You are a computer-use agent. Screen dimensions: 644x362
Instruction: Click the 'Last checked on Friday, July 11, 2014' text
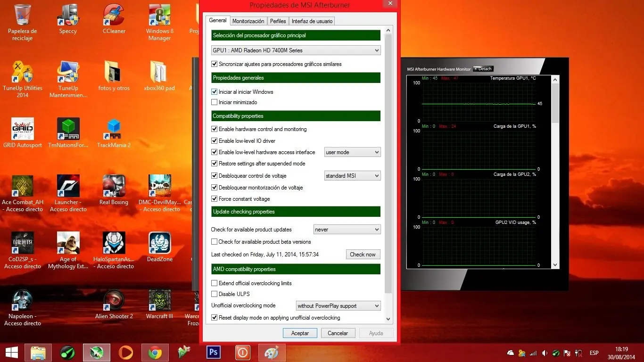pos(265,255)
